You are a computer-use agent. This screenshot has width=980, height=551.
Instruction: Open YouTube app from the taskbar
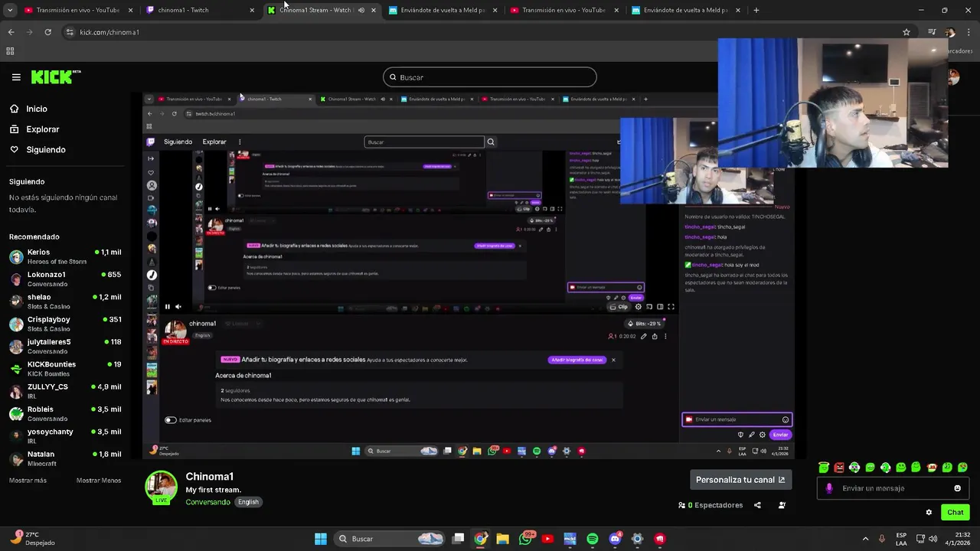coord(547,539)
